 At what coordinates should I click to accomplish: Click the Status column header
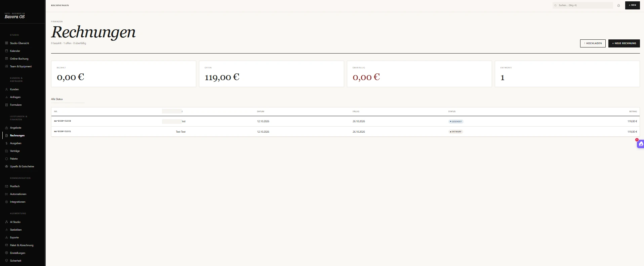452,111
